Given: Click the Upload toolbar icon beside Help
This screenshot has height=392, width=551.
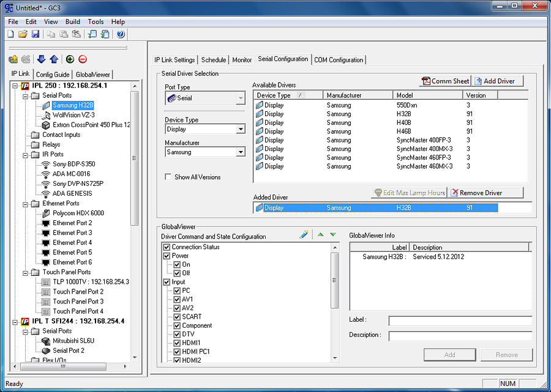Looking at the screenshot, I should (x=105, y=34).
